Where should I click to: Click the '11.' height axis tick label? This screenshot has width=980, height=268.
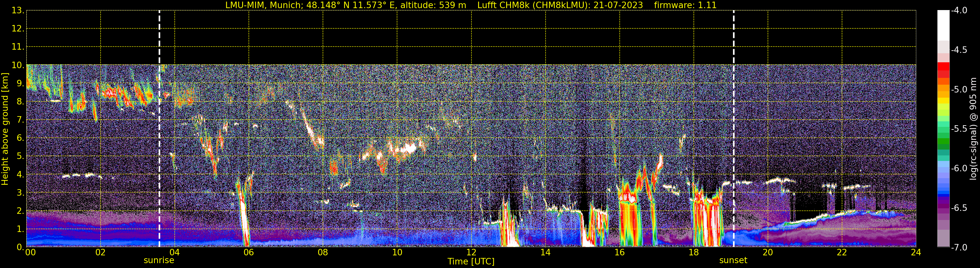pyautogui.click(x=18, y=47)
